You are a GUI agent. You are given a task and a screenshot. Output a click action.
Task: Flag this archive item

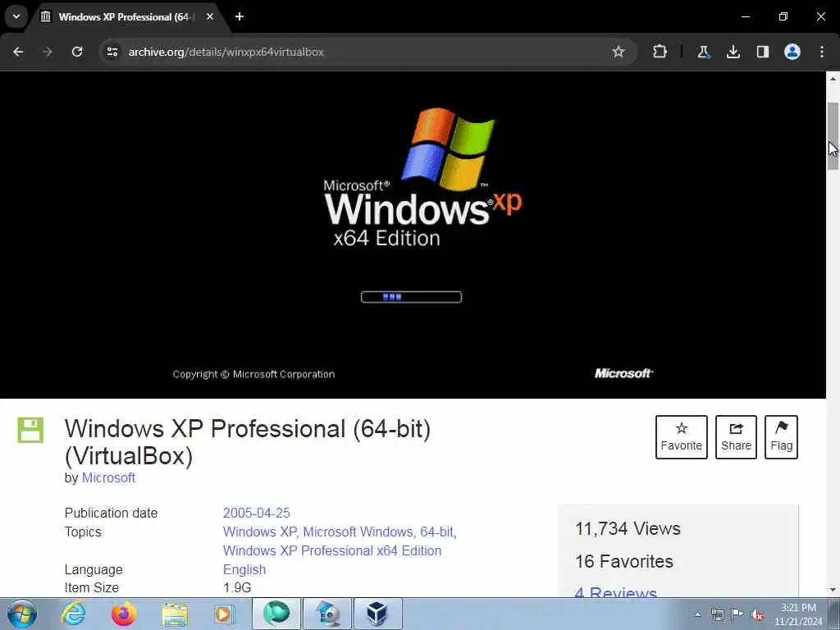point(781,437)
